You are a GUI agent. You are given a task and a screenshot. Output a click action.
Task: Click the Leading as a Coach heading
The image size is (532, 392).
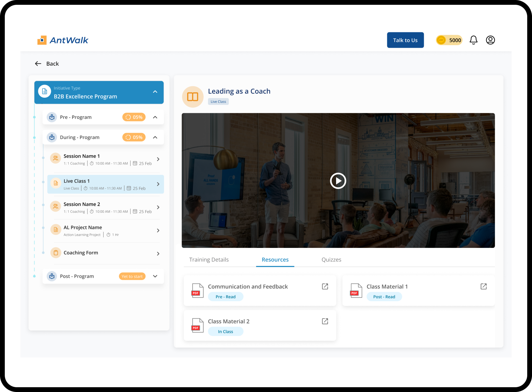(x=239, y=91)
